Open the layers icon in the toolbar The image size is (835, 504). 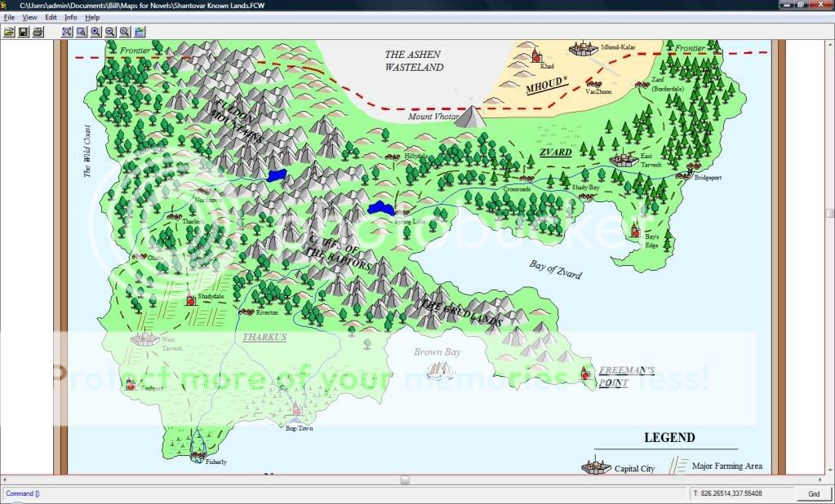(x=140, y=32)
